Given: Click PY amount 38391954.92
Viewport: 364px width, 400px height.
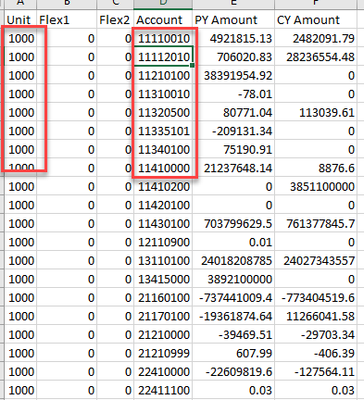Looking at the screenshot, I should click(x=233, y=76).
